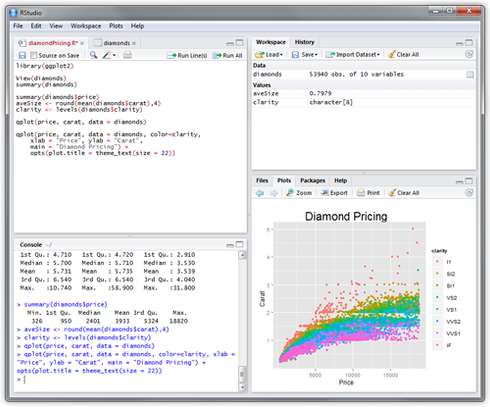Open the Save workspace dropdown
This screenshot has height=407, width=490.
coord(305,54)
